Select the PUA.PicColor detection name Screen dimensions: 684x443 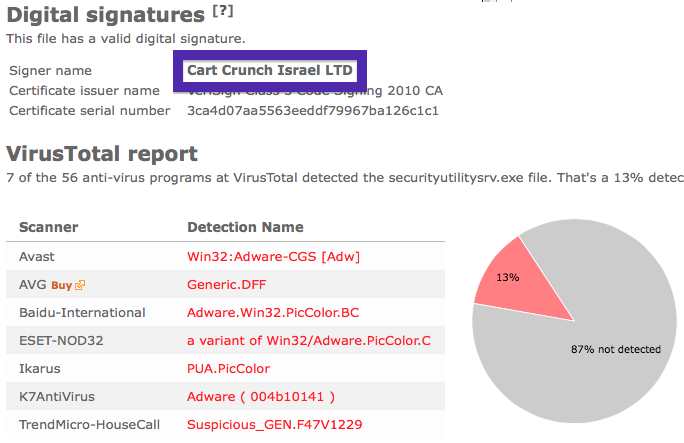pos(229,368)
